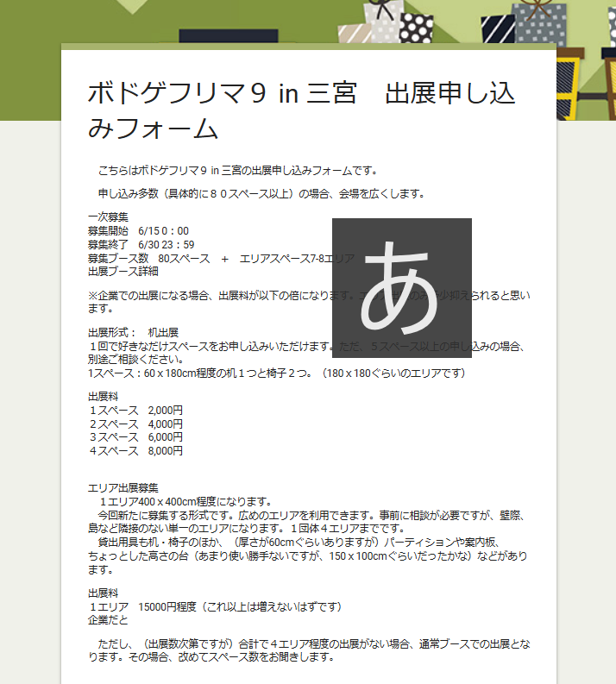Viewport: 616px width, 684px height.
Task: Click the あ IME input mode indicator
Action: point(402,288)
